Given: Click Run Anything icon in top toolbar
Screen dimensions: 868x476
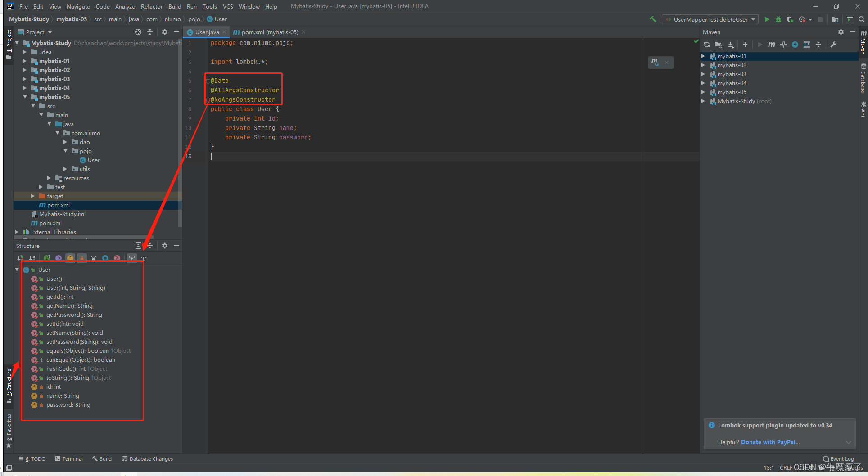Looking at the screenshot, I should 850,19.
